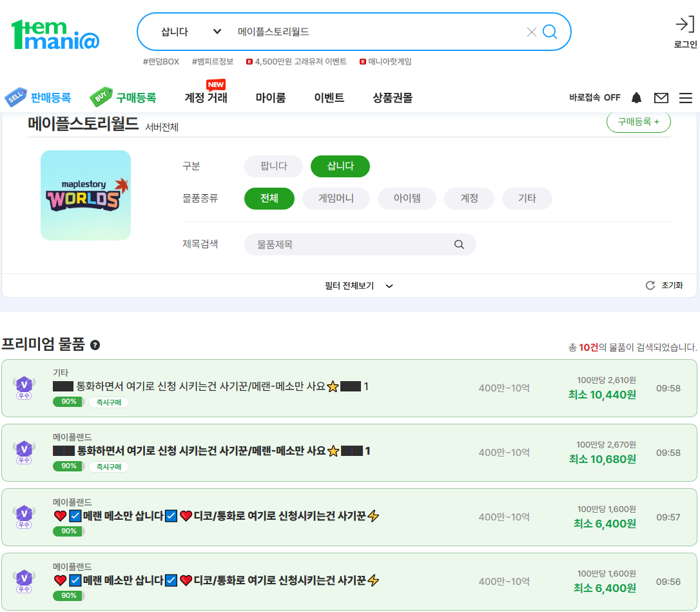The image size is (700, 612).
Task: Select 아이템 item type
Action: [407, 199]
